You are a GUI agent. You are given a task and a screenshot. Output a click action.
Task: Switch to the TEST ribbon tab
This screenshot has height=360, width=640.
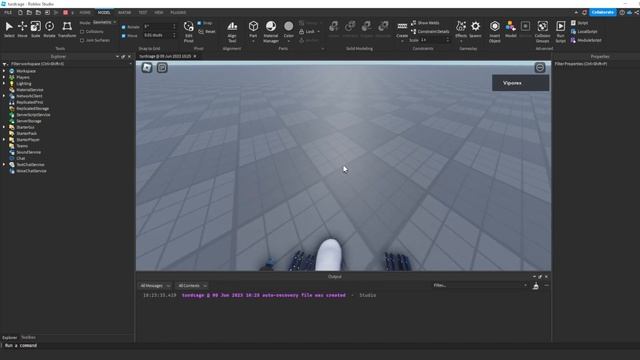tap(142, 13)
